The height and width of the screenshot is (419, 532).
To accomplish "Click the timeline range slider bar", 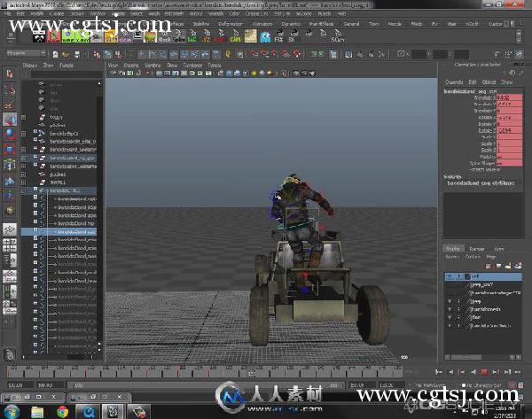I will [x=206, y=385].
